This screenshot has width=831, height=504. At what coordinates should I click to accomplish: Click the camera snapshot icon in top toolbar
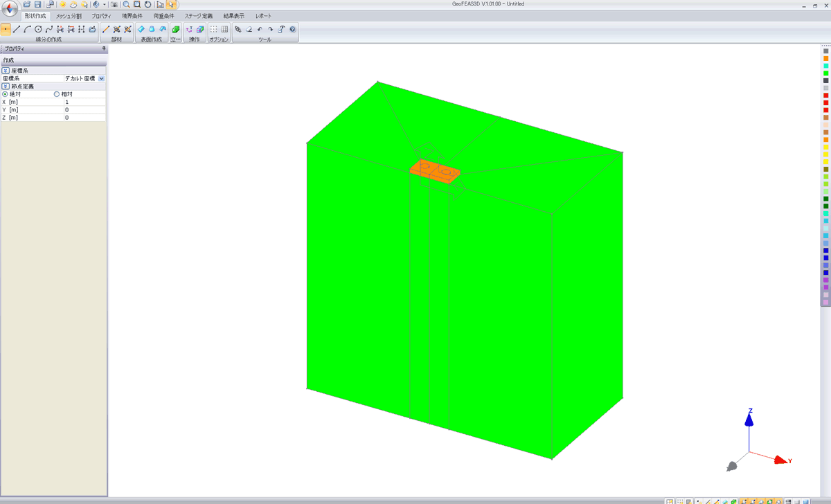pos(114,4)
